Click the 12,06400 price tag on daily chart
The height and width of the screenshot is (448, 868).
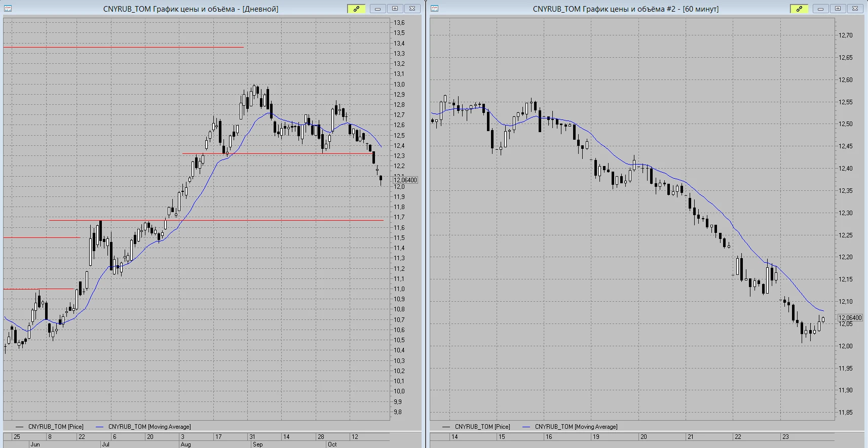[405, 180]
